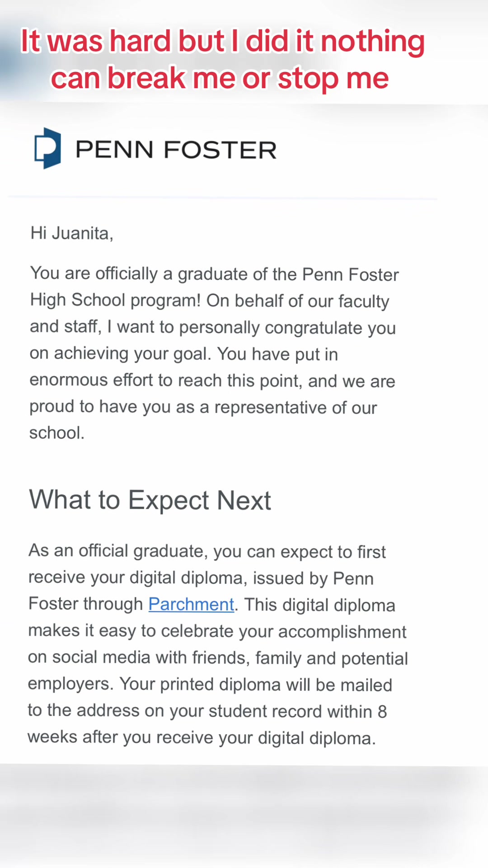488x868 pixels.
Task: Tap the red caption line 'It was hard but I did it nothing'
Action: tap(223, 41)
